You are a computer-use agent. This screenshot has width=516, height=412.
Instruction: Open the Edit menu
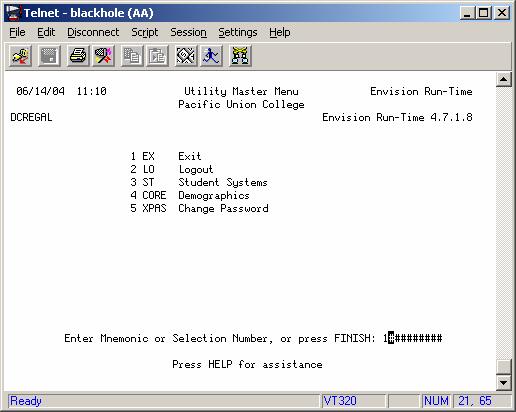pos(46,32)
